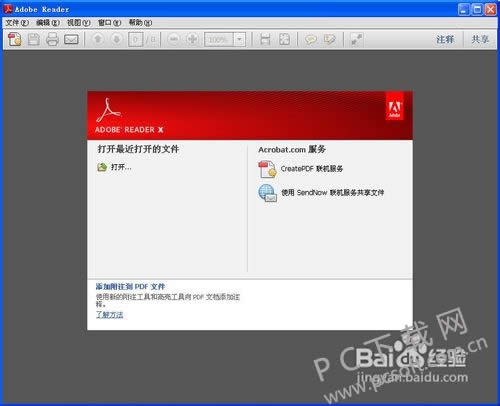Click the Read mode expand icon
The width and height of the screenshot is (500, 406).
coord(356,39)
